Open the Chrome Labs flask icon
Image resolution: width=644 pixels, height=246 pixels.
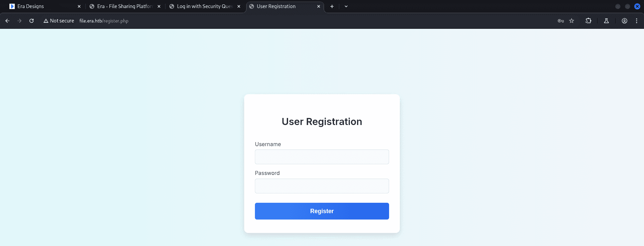click(x=606, y=21)
